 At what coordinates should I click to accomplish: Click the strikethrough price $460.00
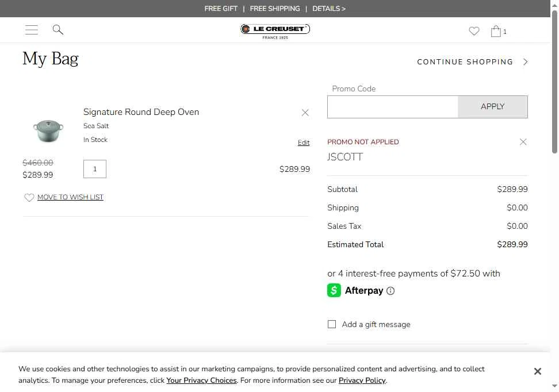click(38, 163)
